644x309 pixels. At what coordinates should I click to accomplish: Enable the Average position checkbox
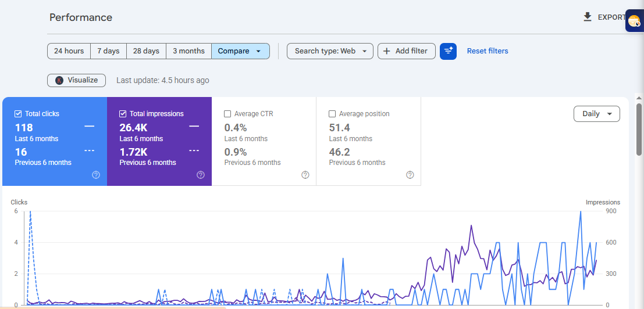(x=332, y=114)
